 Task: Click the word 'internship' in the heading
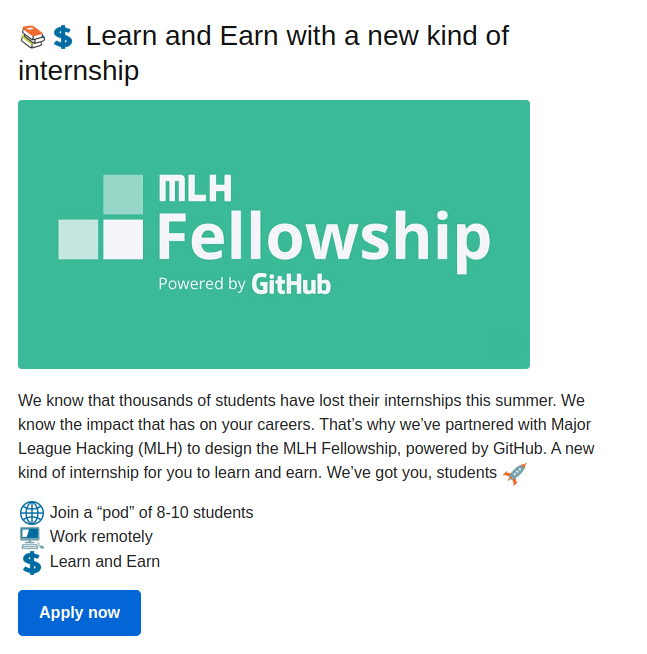pos(78,70)
